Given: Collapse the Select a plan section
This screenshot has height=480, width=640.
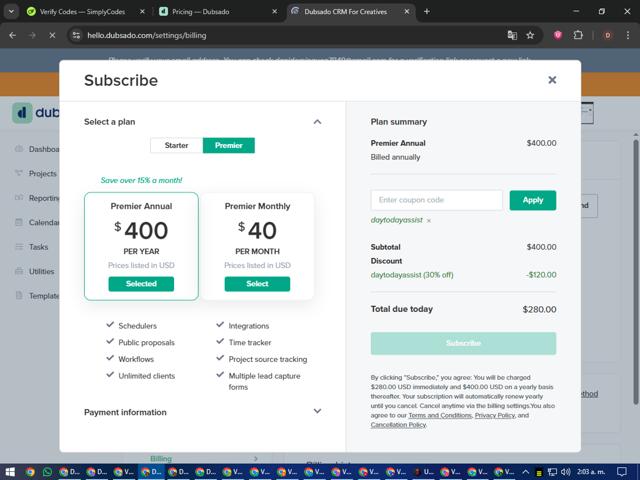Looking at the screenshot, I should [317, 122].
